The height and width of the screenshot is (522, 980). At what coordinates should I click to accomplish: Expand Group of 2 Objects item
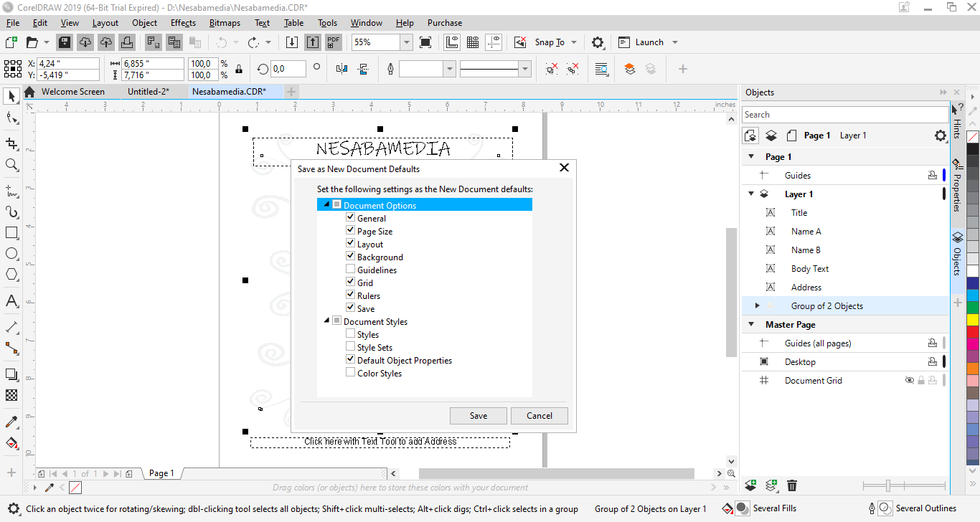click(x=757, y=306)
